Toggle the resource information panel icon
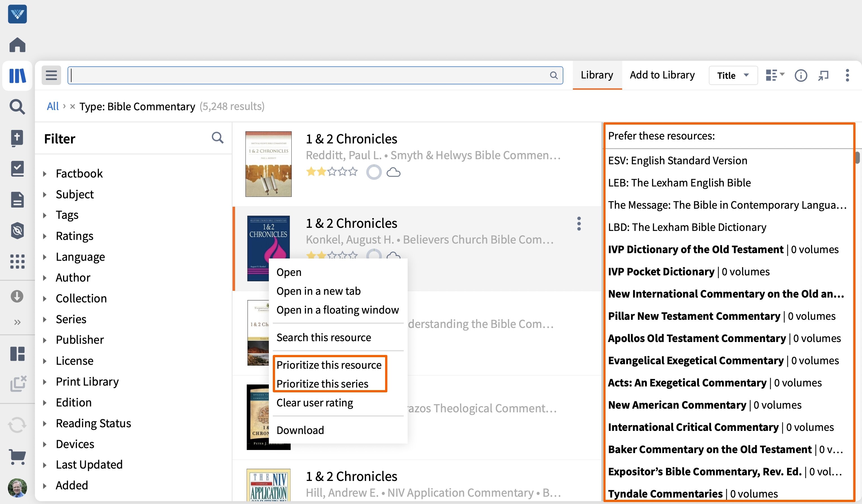Screen dimensions: 862x504 pyautogui.click(x=801, y=75)
